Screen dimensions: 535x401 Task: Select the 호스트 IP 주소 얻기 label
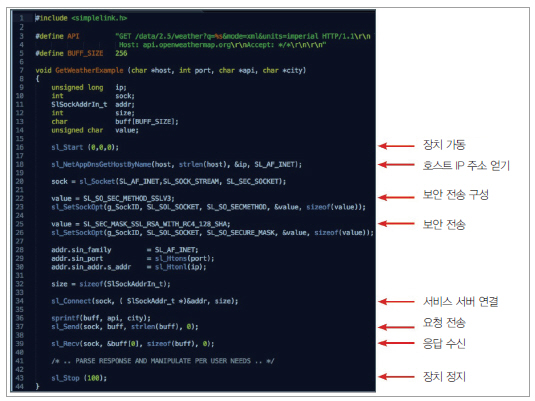(466, 166)
